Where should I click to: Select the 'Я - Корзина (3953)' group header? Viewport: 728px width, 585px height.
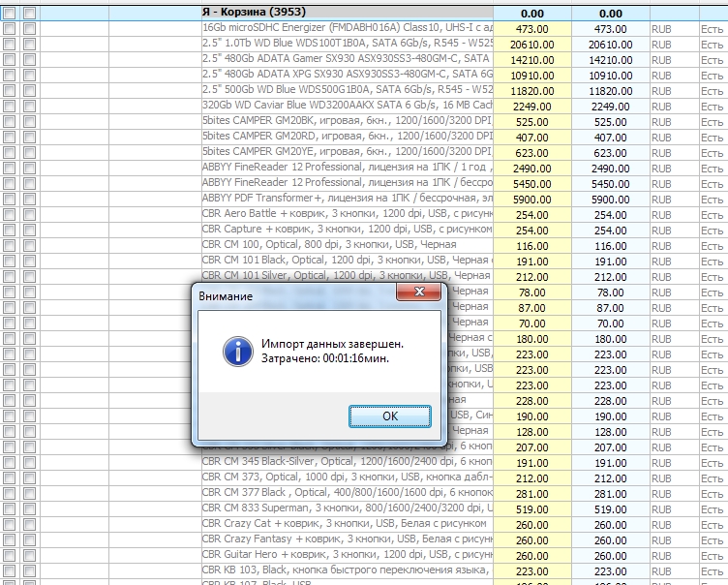point(348,13)
